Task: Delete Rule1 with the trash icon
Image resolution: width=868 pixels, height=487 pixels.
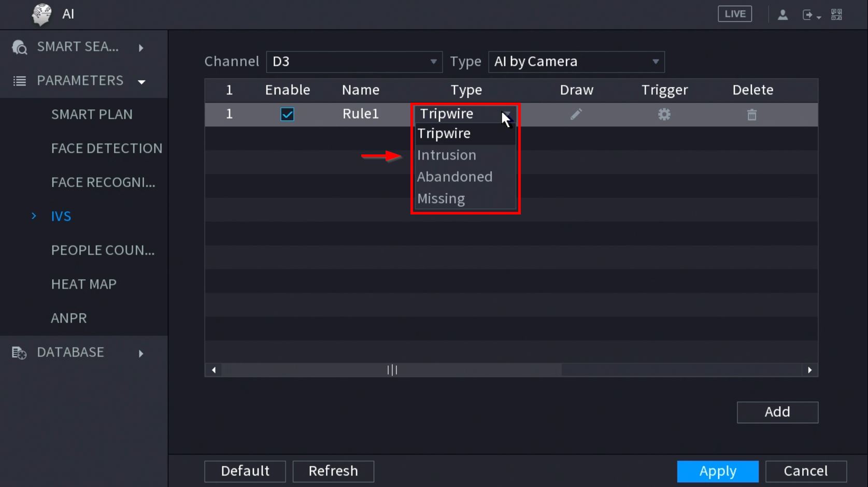Action: tap(752, 114)
